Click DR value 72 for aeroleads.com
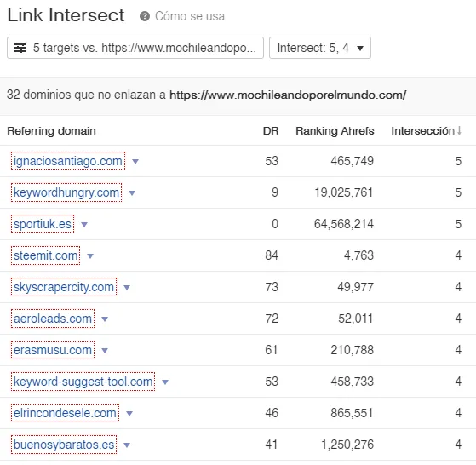Screen dimensions: 476x465 (272, 319)
